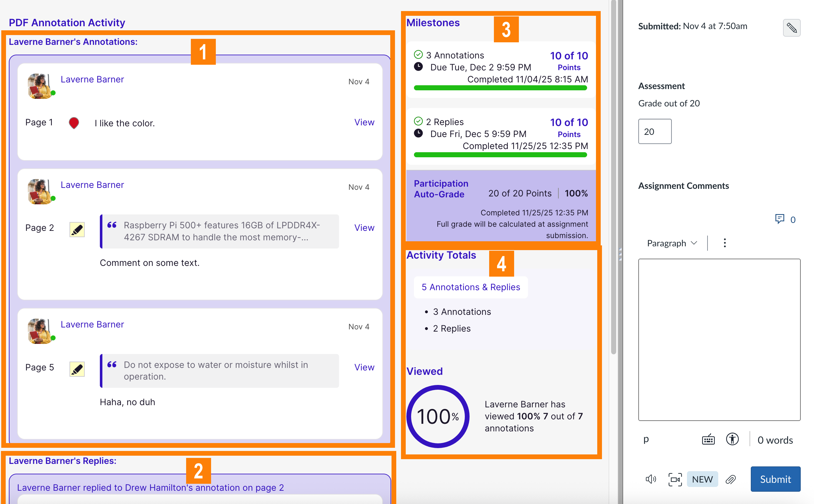Open the comment count bubble icon

pos(779,219)
